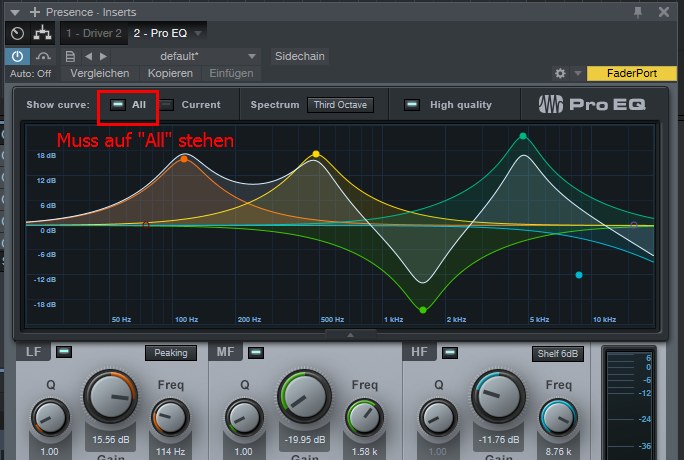
Task: Open the gear settings icon
Action: 560,73
